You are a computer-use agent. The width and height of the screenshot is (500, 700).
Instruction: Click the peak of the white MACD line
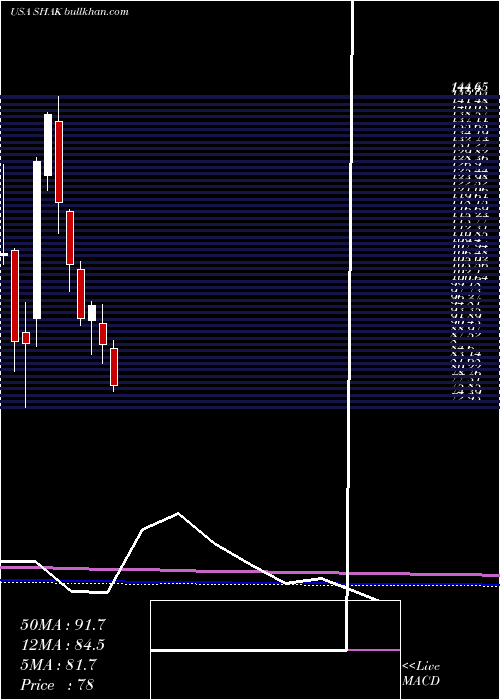coord(178,513)
